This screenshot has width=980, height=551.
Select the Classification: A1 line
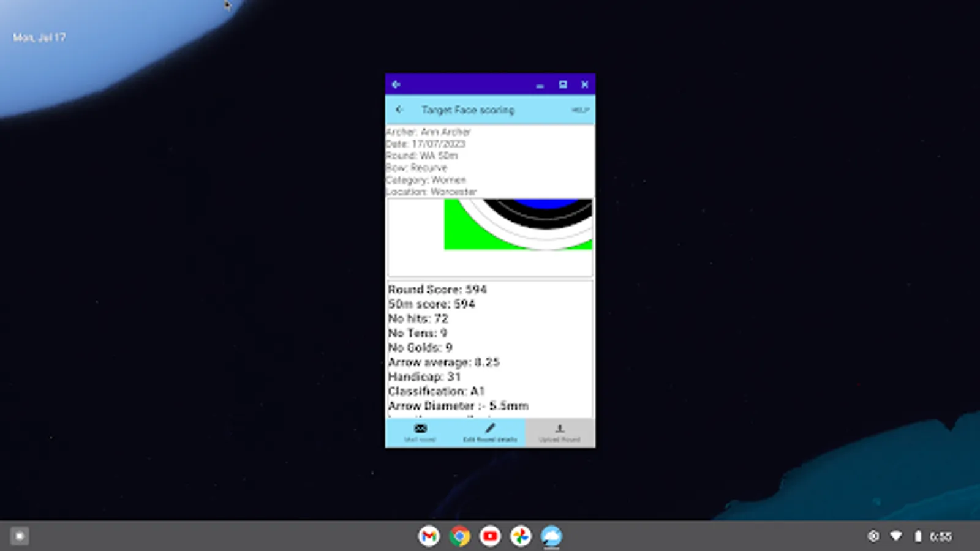(x=437, y=391)
